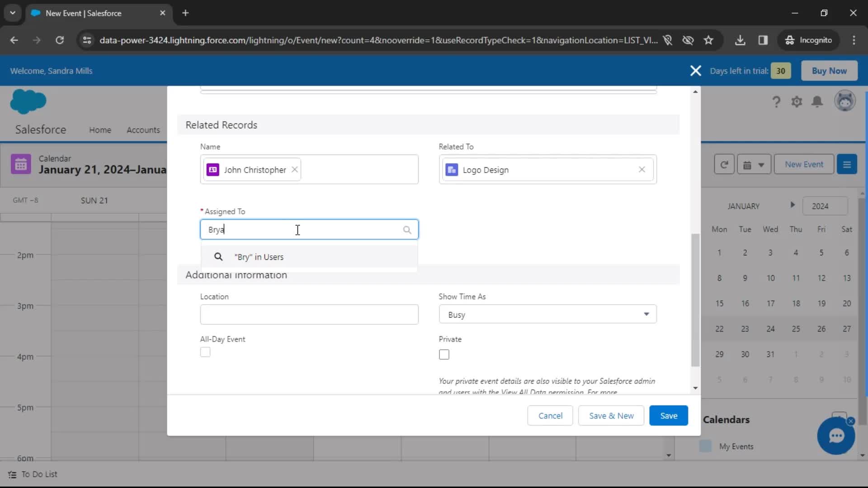Click modal scrollbar down arrow
This screenshot has width=868, height=488.
[695, 388]
